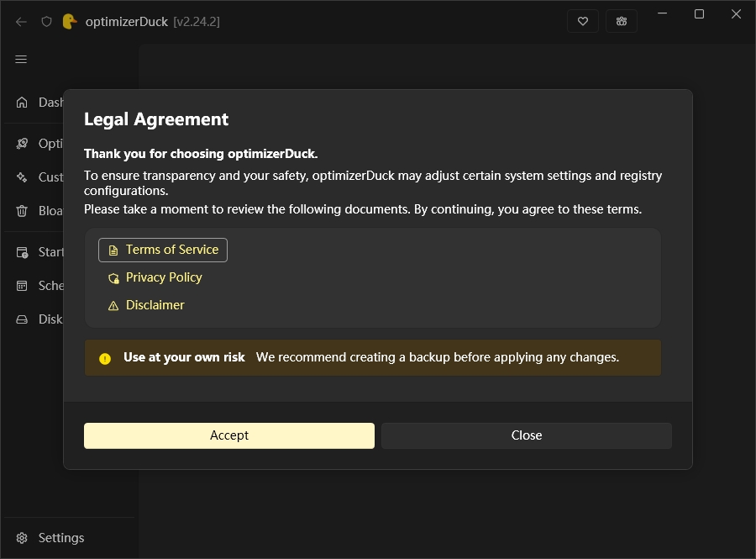This screenshot has width=756, height=559.
Task: Open the Bloatware trash icon
Action: point(22,211)
